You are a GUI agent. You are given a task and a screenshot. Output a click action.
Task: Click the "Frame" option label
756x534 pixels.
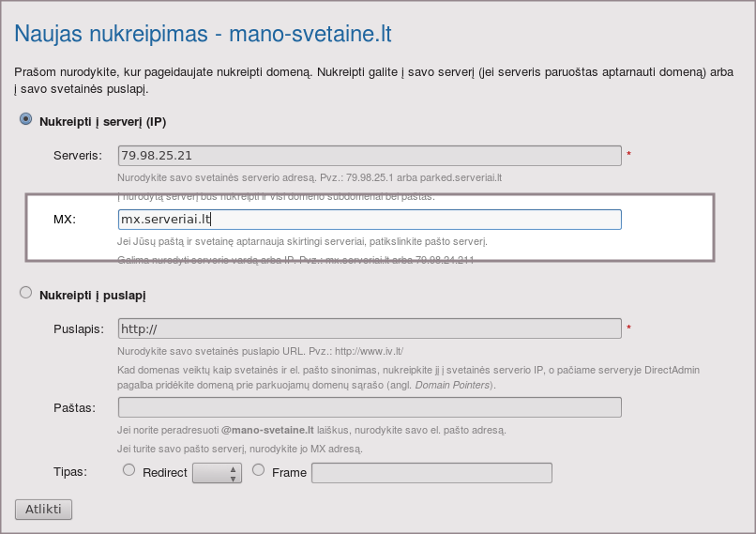289,472
